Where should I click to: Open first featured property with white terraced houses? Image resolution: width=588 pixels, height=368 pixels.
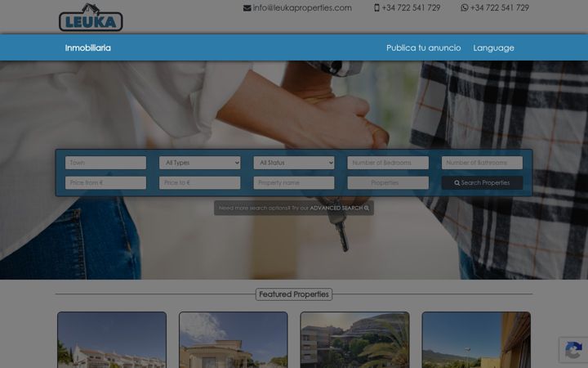coord(112,340)
